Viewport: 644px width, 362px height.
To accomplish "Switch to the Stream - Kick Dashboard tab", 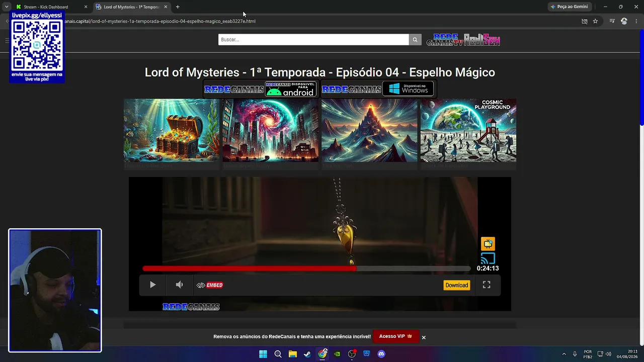I will point(51,7).
